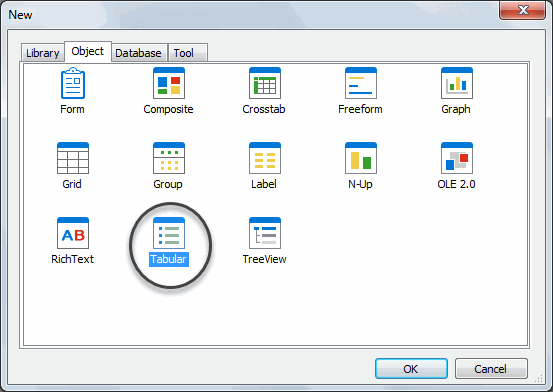Select the Graph style icon
This screenshot has width=553, height=392.
coord(457,83)
